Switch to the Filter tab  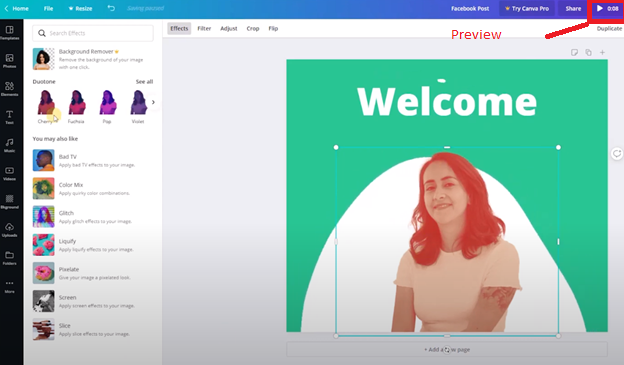(x=204, y=28)
